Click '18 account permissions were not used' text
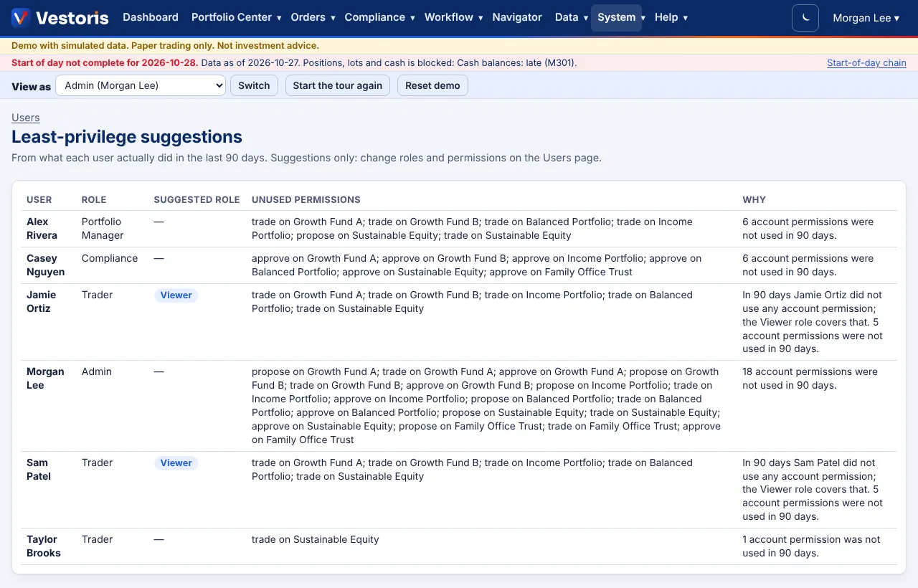 coord(810,379)
